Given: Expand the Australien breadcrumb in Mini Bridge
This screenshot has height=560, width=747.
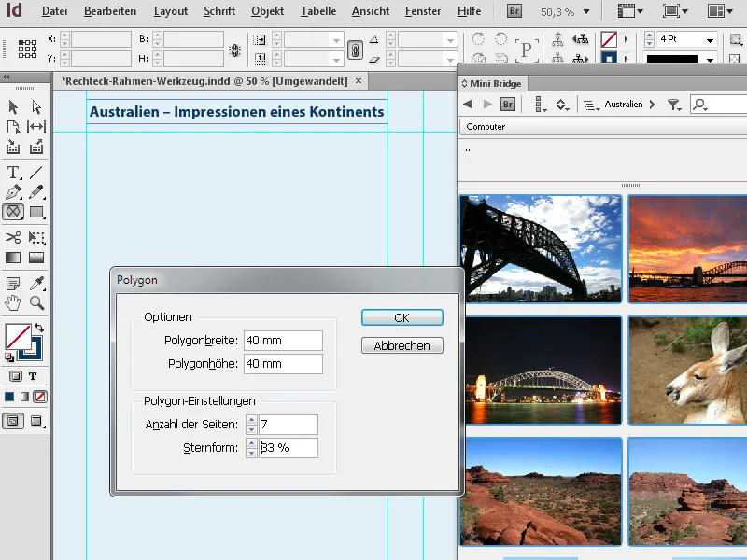Looking at the screenshot, I should click(x=651, y=105).
